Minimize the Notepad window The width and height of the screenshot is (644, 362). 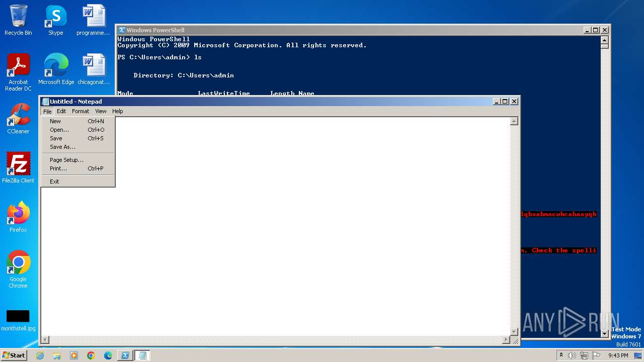point(497,102)
